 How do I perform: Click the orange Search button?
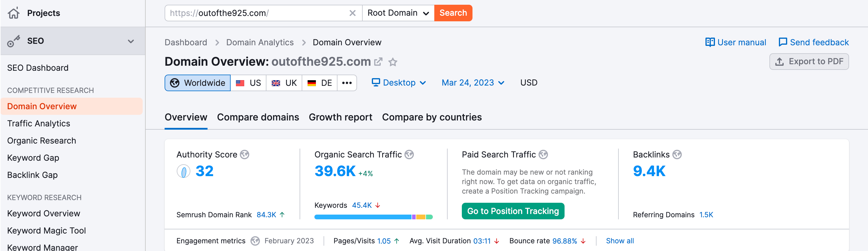click(453, 13)
